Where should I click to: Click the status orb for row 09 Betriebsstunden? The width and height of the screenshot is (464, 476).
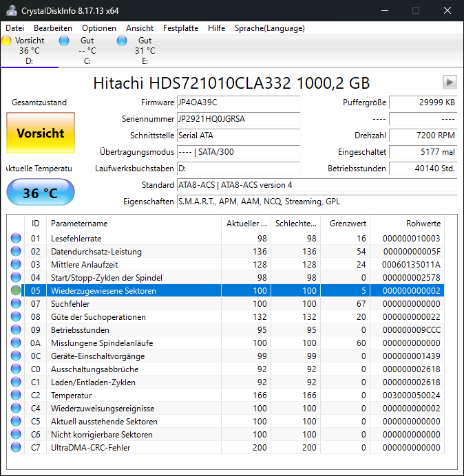pos(16,329)
